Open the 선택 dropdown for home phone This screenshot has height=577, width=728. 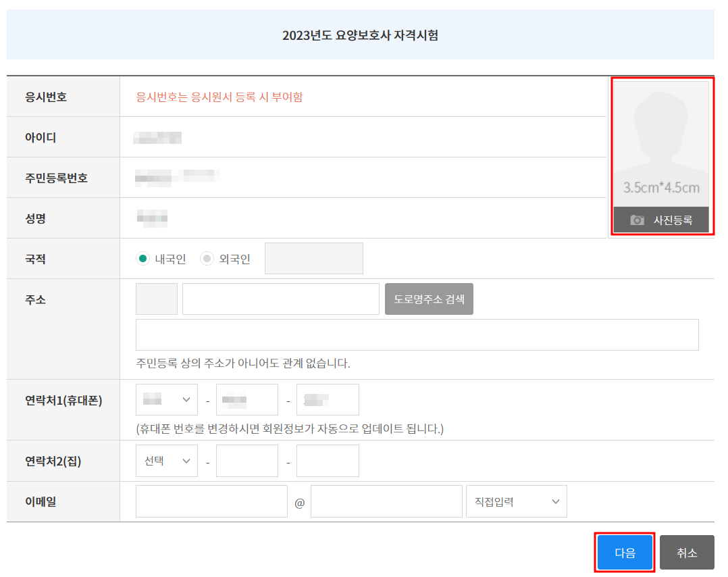(166, 461)
